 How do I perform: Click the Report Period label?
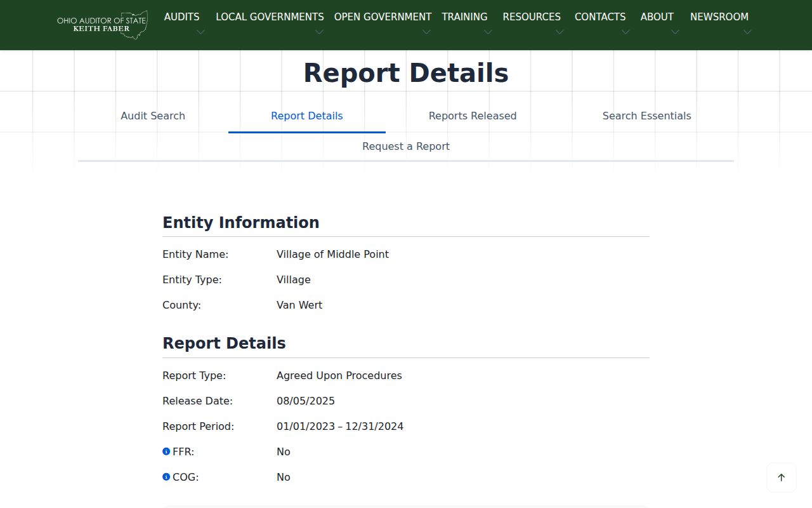[198, 426]
